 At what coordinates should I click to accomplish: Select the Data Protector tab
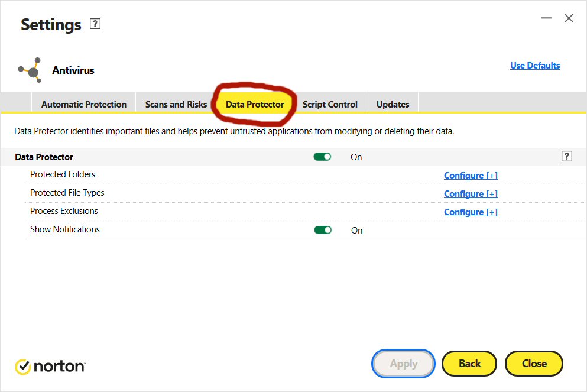255,104
